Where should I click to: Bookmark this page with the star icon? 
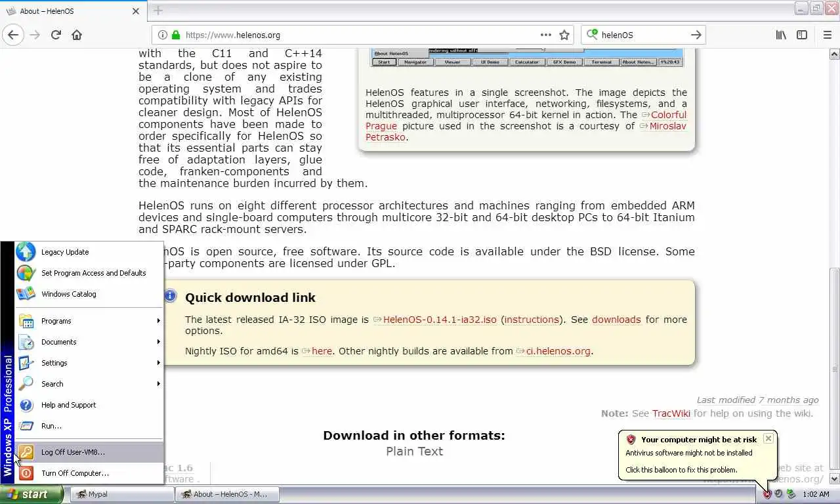coord(564,35)
